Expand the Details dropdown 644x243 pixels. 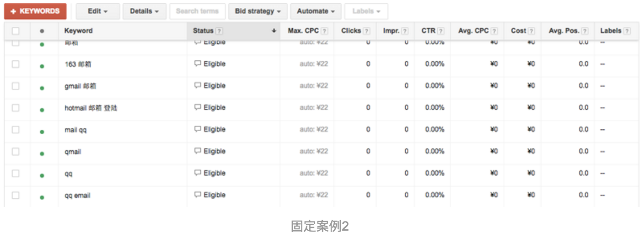145,11
